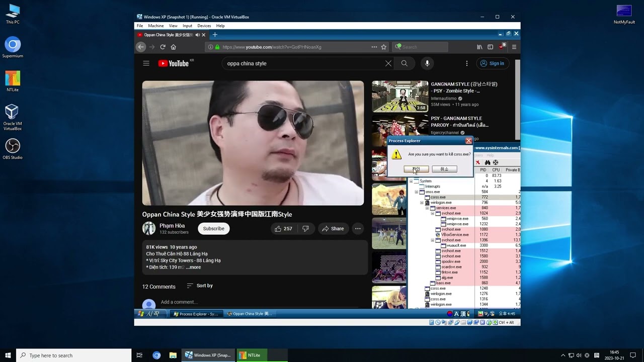Open more actions menu beside Share
644x362 pixels.
pos(358,228)
